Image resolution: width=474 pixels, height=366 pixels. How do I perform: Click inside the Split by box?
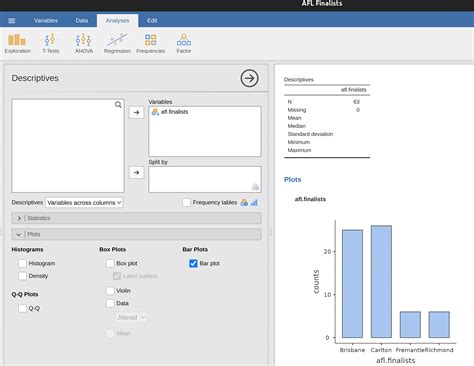(205, 179)
